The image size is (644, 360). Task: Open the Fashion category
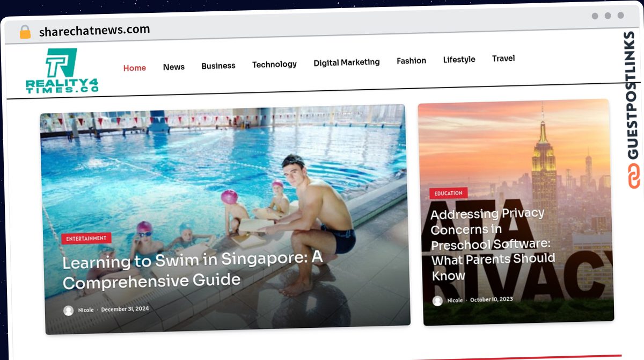[x=412, y=61]
